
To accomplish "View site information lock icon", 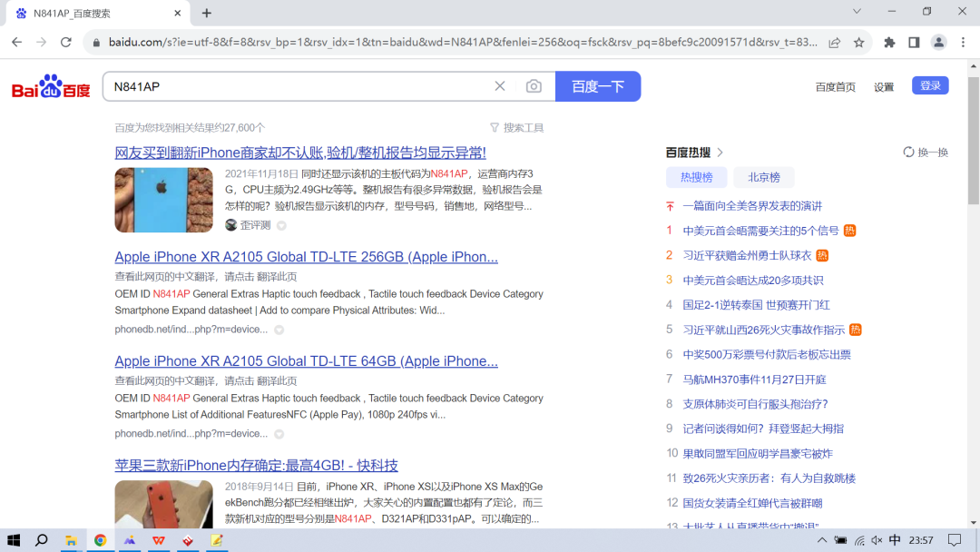I will (95, 43).
